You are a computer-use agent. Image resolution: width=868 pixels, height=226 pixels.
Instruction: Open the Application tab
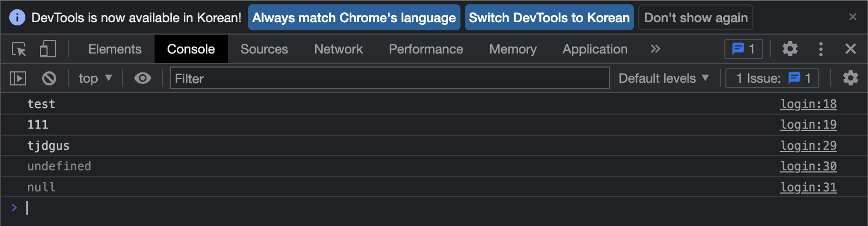tap(595, 49)
